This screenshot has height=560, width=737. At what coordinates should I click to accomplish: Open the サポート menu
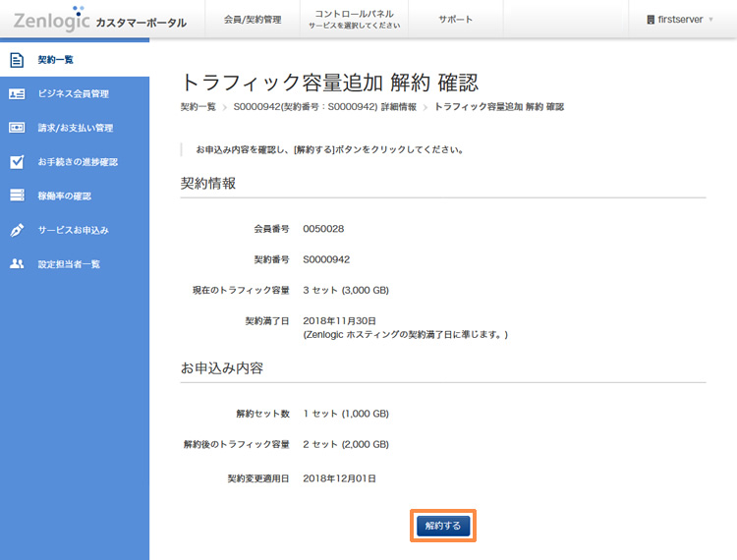pos(455,20)
